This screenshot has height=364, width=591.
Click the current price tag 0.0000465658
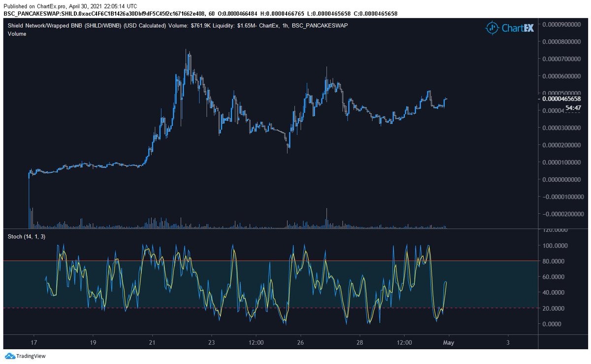point(562,98)
